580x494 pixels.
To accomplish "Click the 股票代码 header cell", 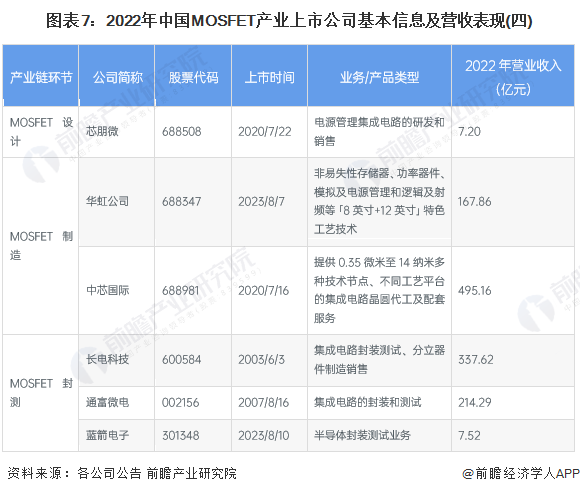I will tap(193, 76).
